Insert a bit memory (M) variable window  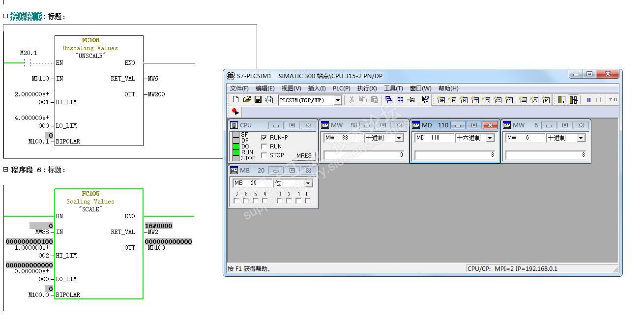point(464,100)
